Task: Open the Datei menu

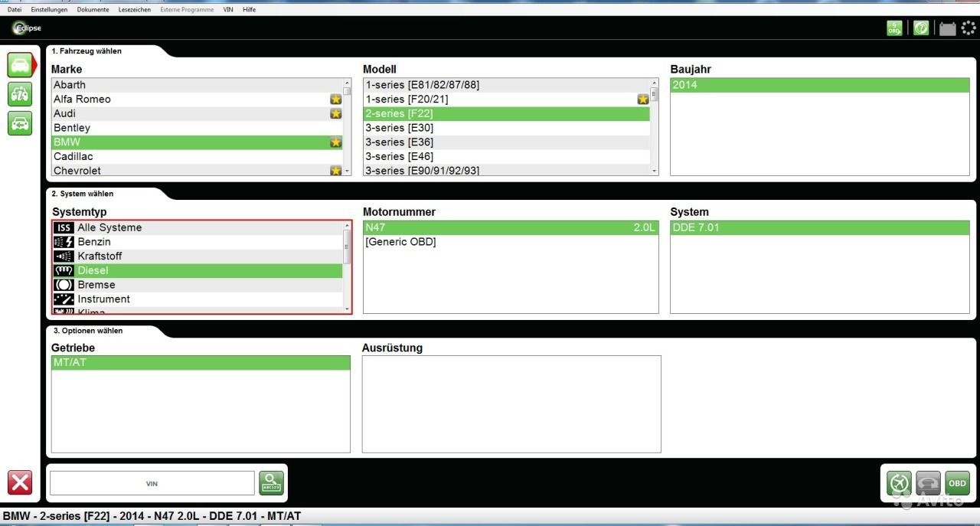Action: point(15,9)
